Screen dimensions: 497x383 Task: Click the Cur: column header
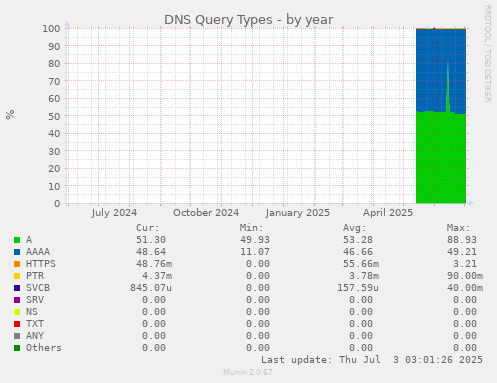pyautogui.click(x=148, y=228)
